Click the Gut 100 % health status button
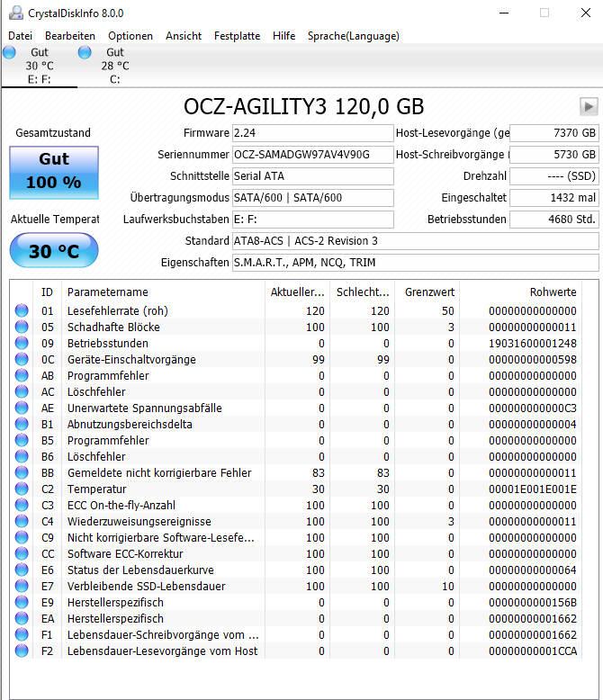This screenshot has height=700, width=603. tap(54, 173)
